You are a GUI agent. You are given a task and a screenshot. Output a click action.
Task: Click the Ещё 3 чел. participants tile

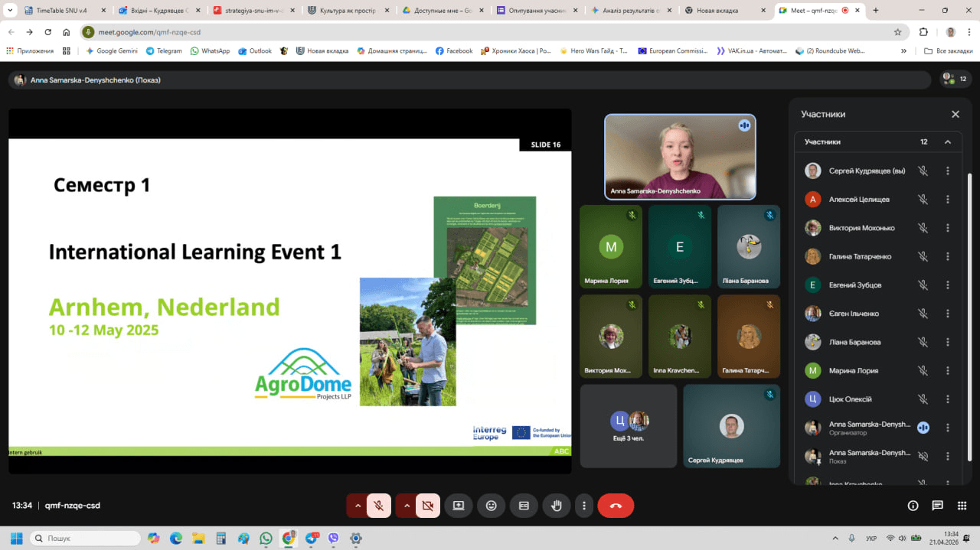pos(629,426)
